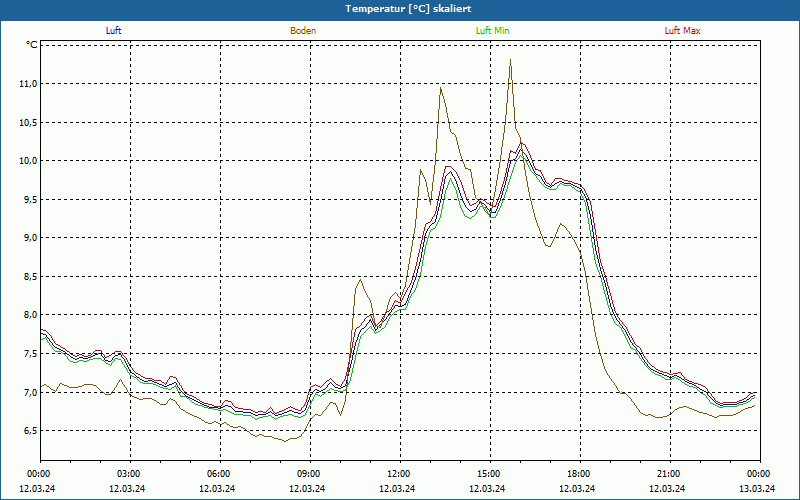
Task: Click the 7,5 y-axis label
Action: tap(31, 354)
